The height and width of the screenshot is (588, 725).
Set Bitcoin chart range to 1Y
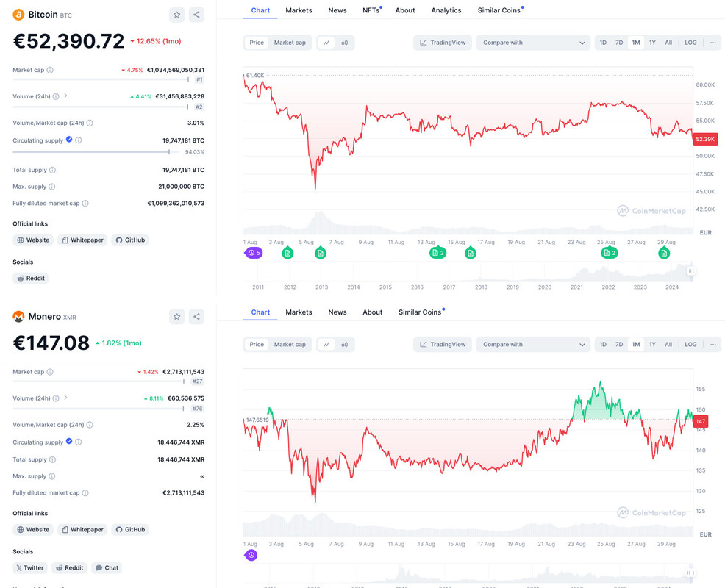pyautogui.click(x=652, y=43)
